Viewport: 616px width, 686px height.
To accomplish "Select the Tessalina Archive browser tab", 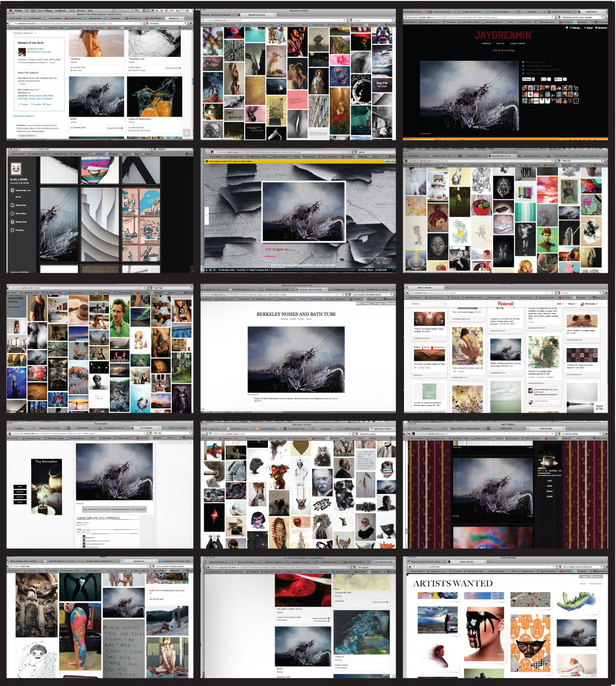I will [x=257, y=15].
